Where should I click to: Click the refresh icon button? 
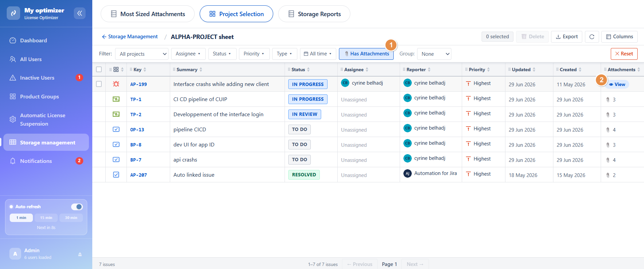[592, 37]
